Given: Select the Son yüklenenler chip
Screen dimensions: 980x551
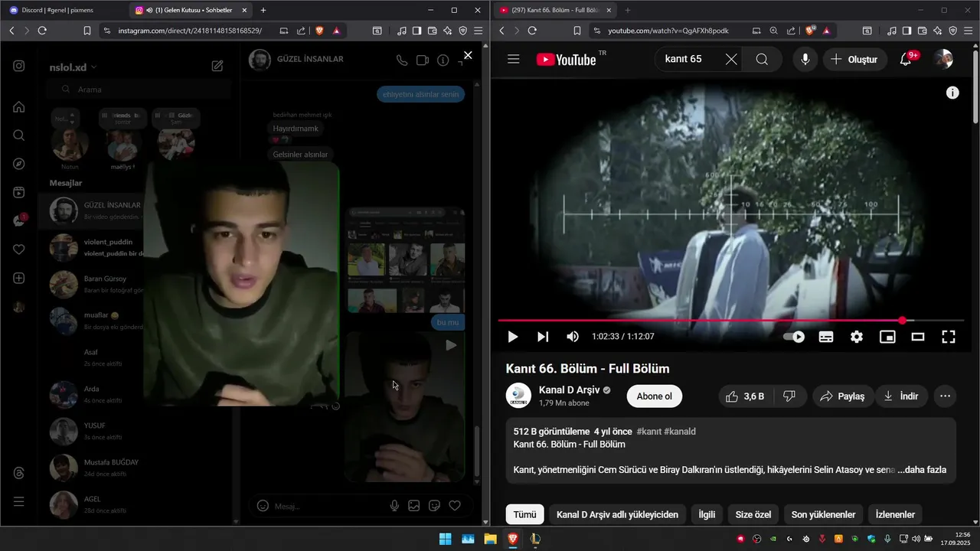Looking at the screenshot, I should pyautogui.click(x=823, y=515).
